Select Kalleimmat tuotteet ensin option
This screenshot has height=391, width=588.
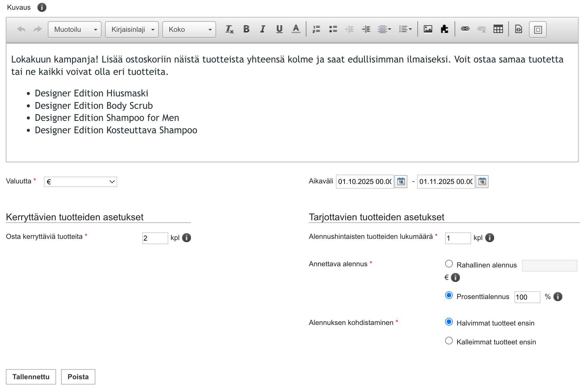[449, 341]
